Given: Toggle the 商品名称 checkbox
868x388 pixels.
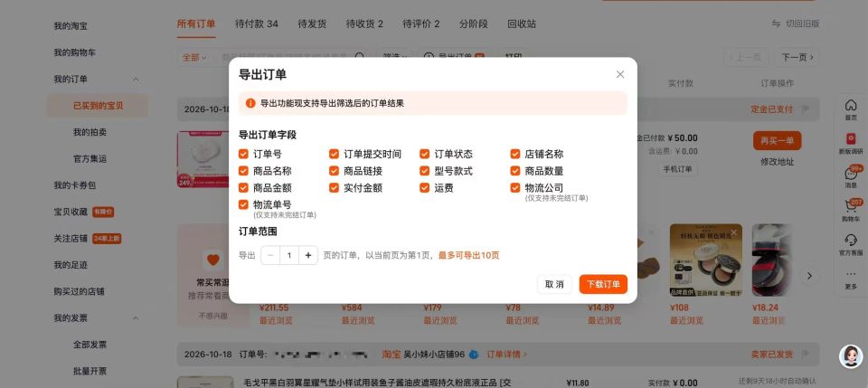Looking at the screenshot, I should (x=243, y=171).
